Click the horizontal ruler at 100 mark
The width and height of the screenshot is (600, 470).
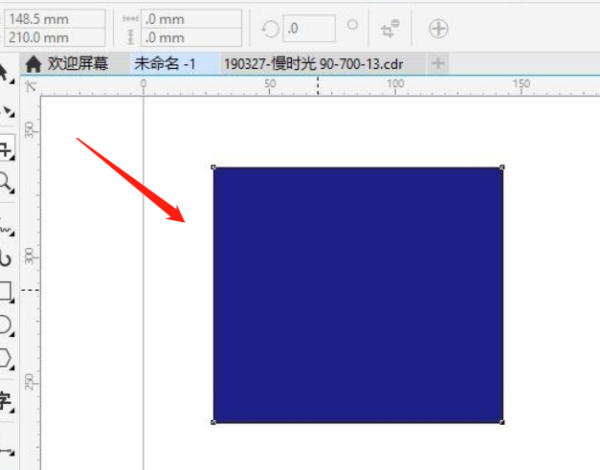pos(395,86)
